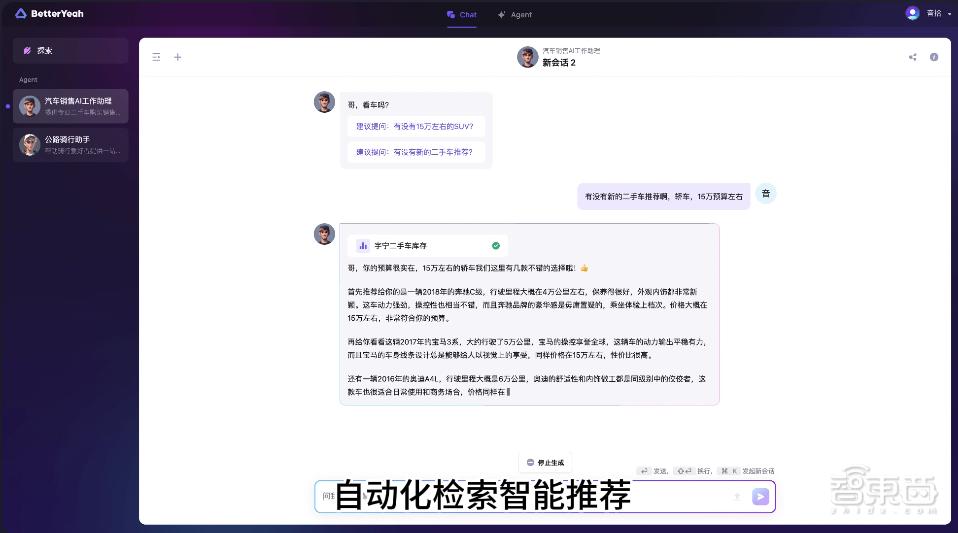Click the share icon in chat header
The height and width of the screenshot is (533, 958).
click(x=912, y=57)
